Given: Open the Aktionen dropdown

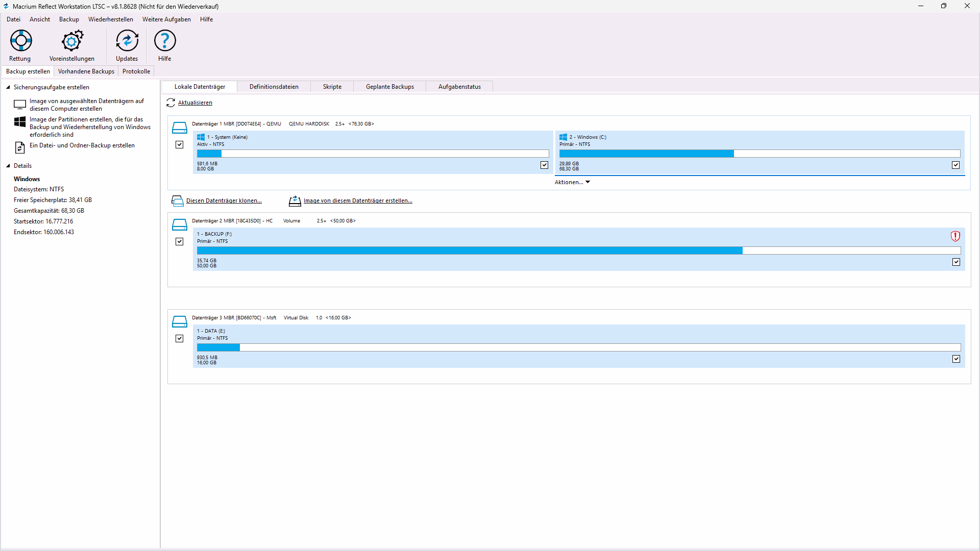Looking at the screenshot, I should [572, 182].
